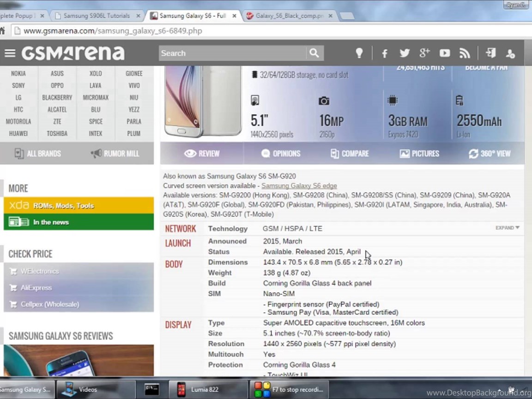Open the YouTube channel icon
Image resolution: width=532 pixels, height=399 pixels.
click(x=444, y=53)
